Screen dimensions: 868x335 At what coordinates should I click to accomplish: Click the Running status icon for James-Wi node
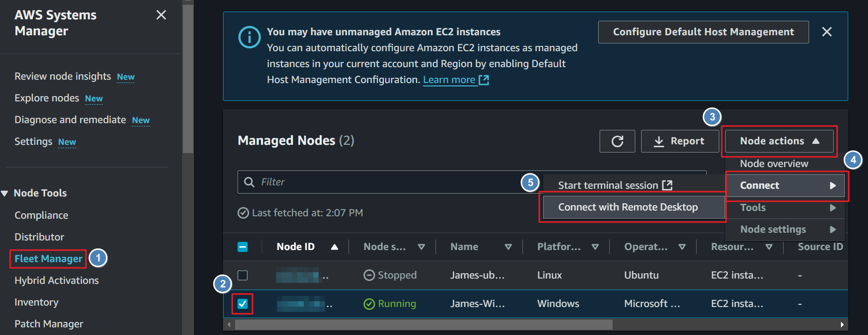point(369,304)
